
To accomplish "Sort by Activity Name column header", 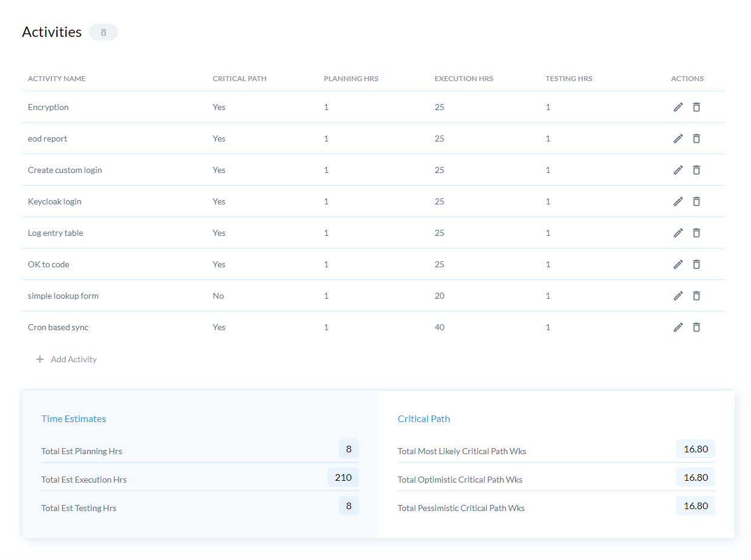I will coord(56,79).
